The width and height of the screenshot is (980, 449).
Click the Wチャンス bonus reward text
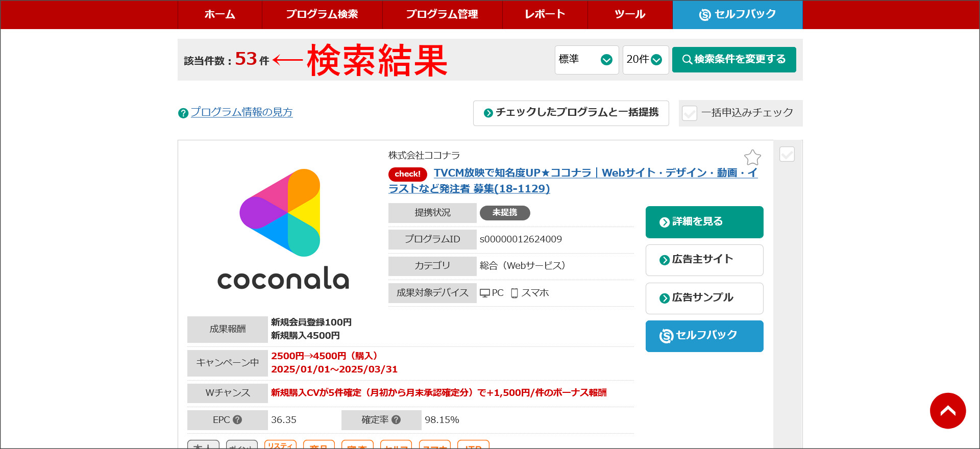[438, 393]
